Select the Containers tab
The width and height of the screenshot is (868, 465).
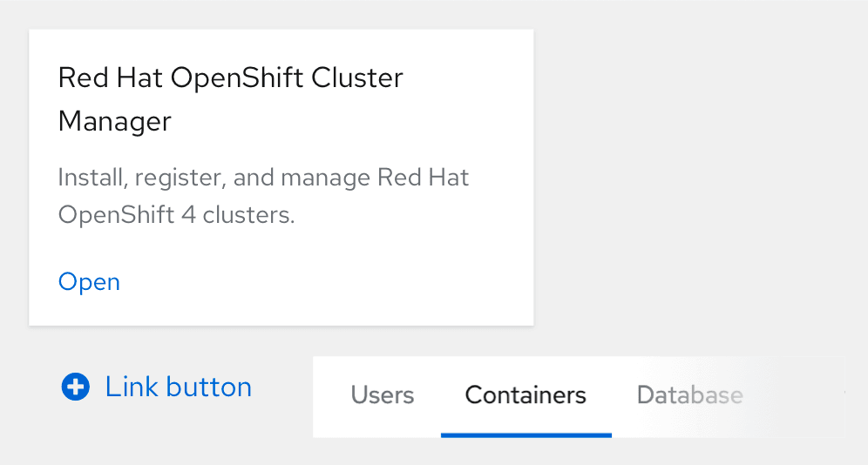[526, 395]
